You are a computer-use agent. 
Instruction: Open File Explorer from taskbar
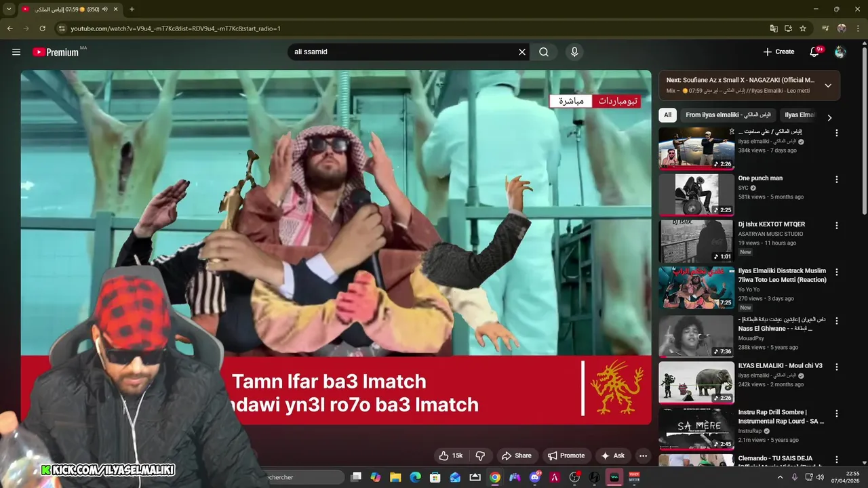pyautogui.click(x=395, y=477)
